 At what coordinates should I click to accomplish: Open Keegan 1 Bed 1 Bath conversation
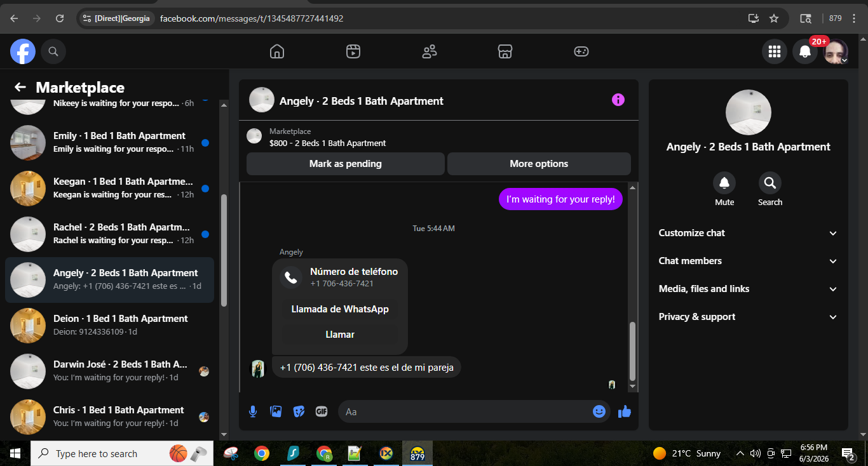pyautogui.click(x=109, y=189)
